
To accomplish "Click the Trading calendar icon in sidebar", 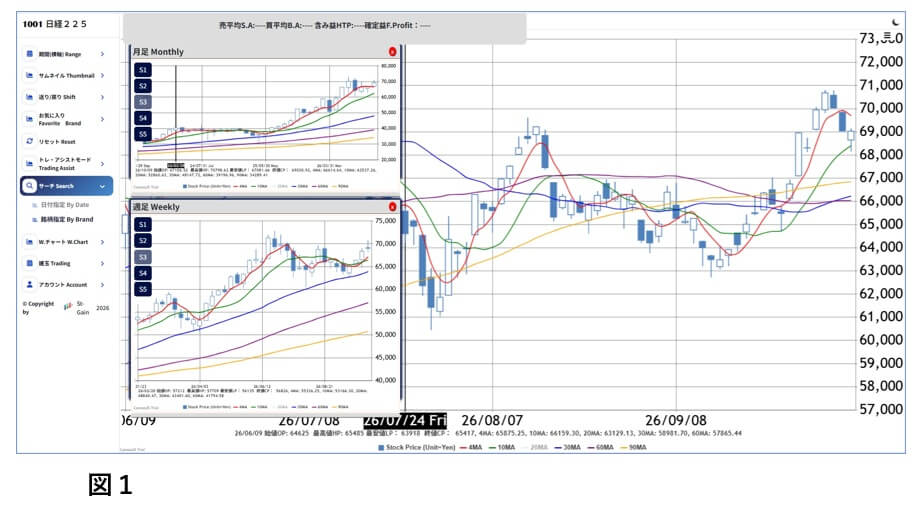I will click(30, 263).
